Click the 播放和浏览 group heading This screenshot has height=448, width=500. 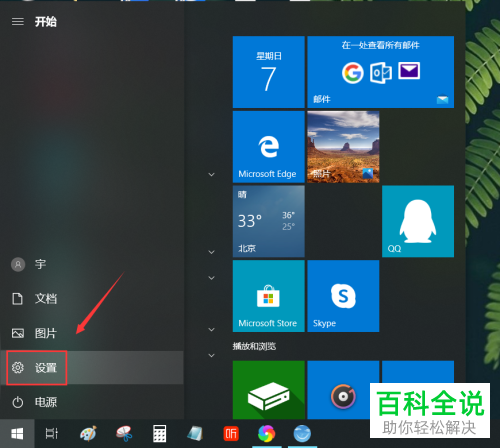click(x=254, y=346)
